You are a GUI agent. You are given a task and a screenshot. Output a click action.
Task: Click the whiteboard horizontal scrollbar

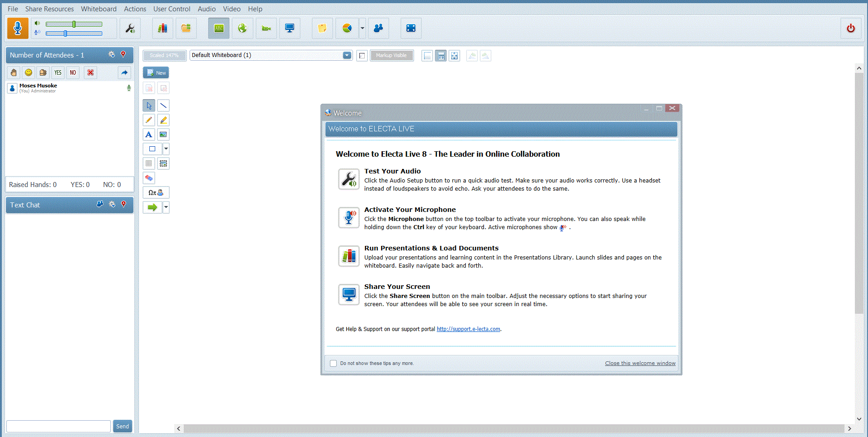click(x=514, y=428)
